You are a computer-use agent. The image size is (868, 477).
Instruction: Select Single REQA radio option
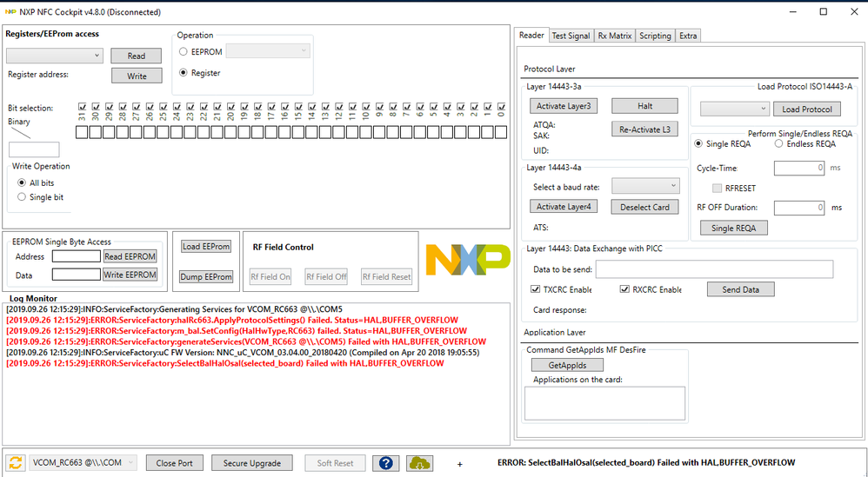[698, 143]
